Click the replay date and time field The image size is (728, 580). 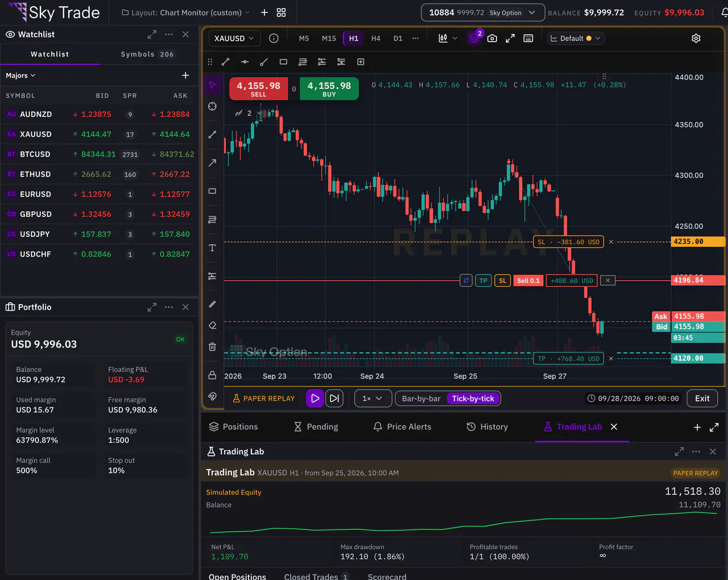pos(633,398)
